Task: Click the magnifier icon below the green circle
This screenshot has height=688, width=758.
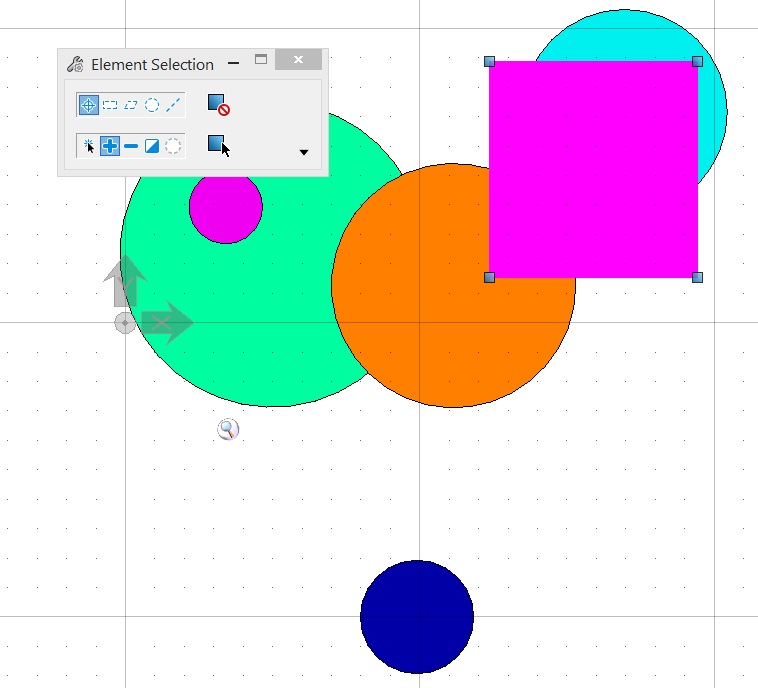Action: coord(228,429)
